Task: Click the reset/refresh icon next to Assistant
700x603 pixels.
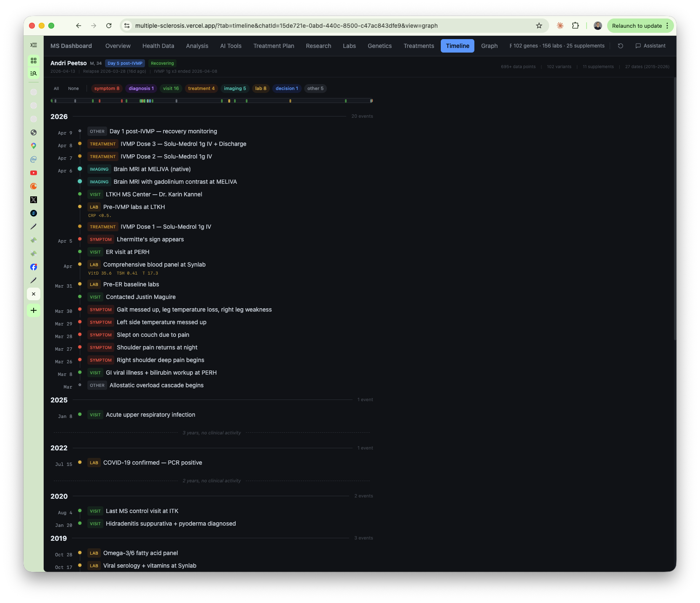Action: (x=620, y=46)
